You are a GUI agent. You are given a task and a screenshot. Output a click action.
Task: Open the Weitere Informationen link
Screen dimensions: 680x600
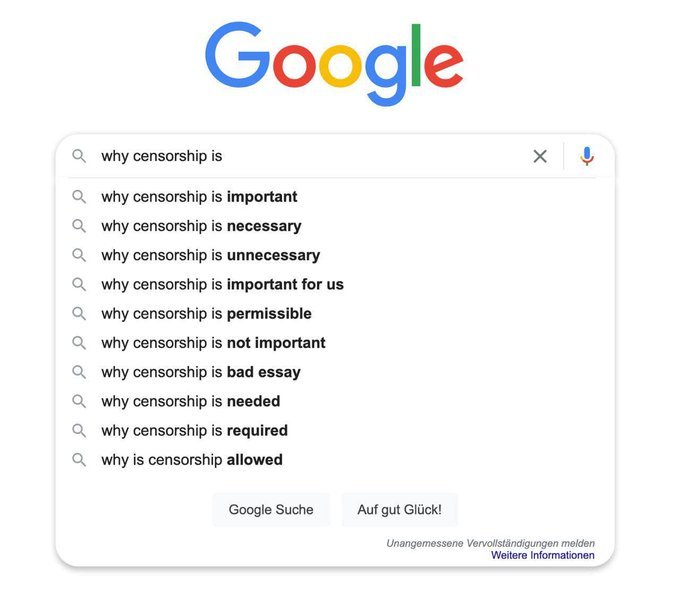coord(543,555)
